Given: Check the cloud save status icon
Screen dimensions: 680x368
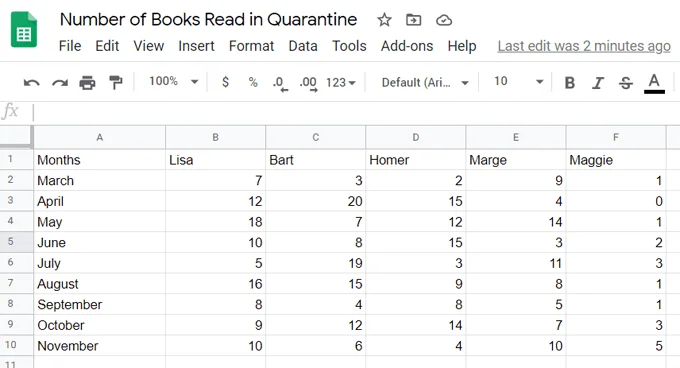Looking at the screenshot, I should [x=444, y=20].
